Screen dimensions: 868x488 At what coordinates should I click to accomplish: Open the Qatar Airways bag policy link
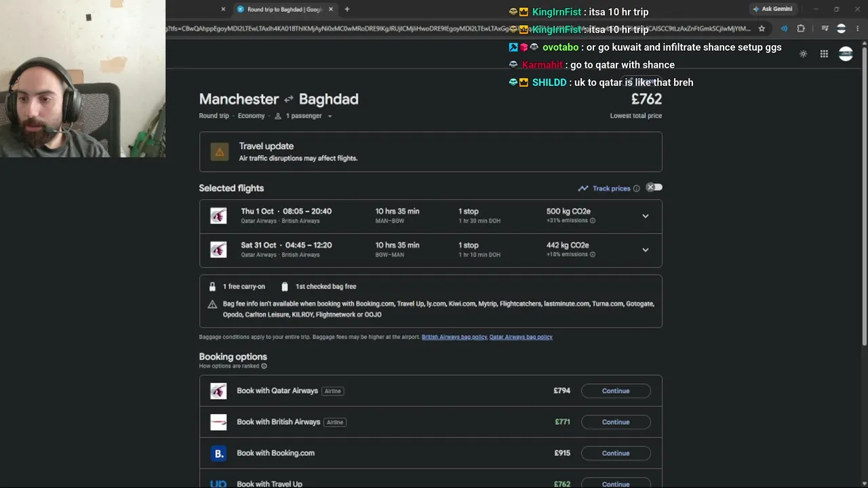pos(521,337)
